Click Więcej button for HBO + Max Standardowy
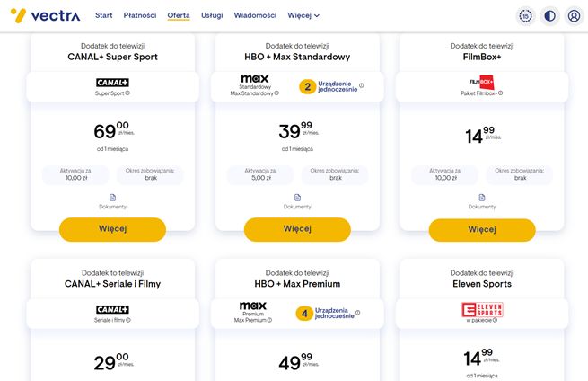The width and height of the screenshot is (588, 381). (x=297, y=228)
